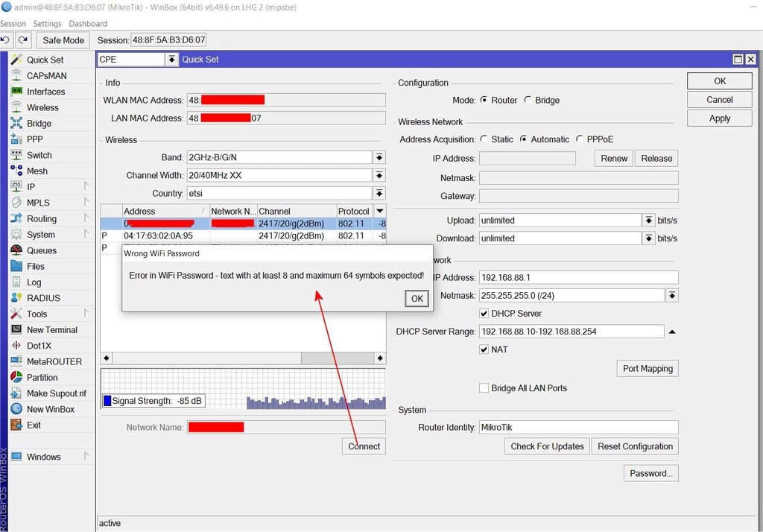
Task: Enable Bridge All LAN Ports checkbox
Action: click(x=484, y=388)
